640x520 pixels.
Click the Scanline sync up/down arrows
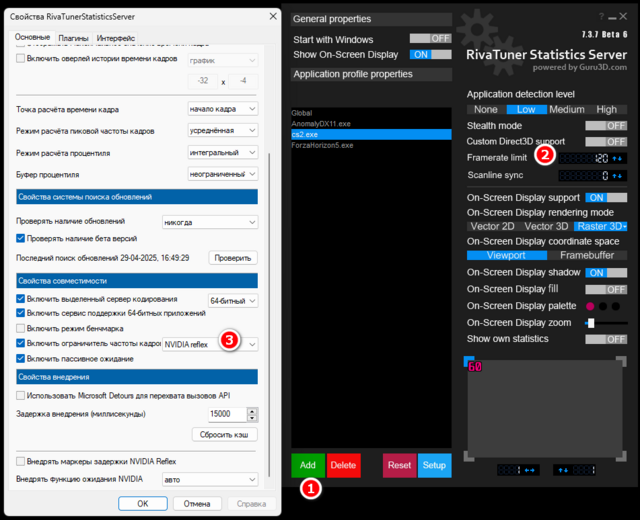(617, 175)
